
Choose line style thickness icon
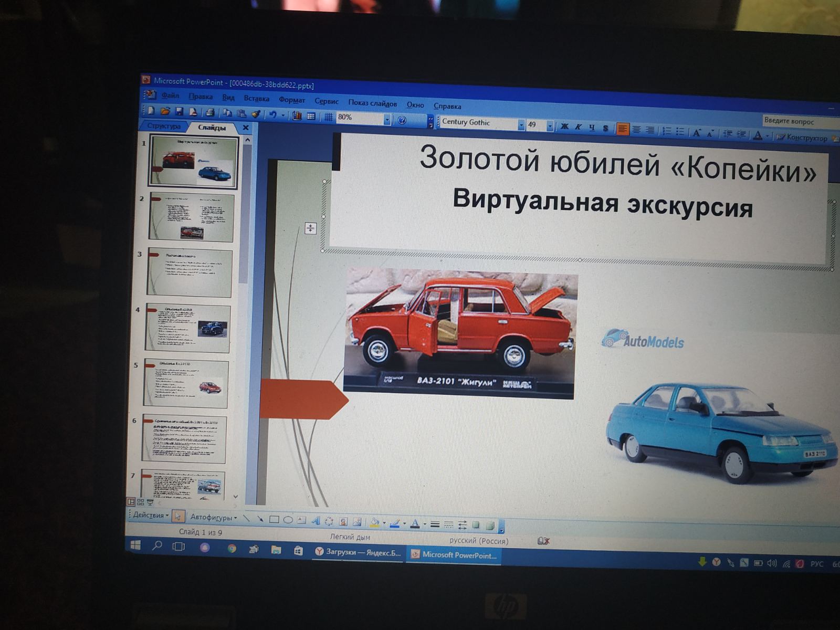[x=435, y=524]
